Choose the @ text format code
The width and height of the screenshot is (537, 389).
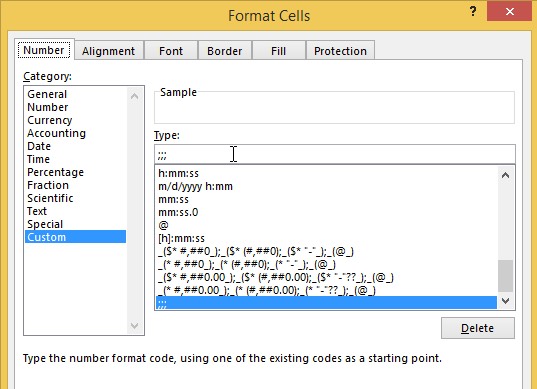(163, 225)
